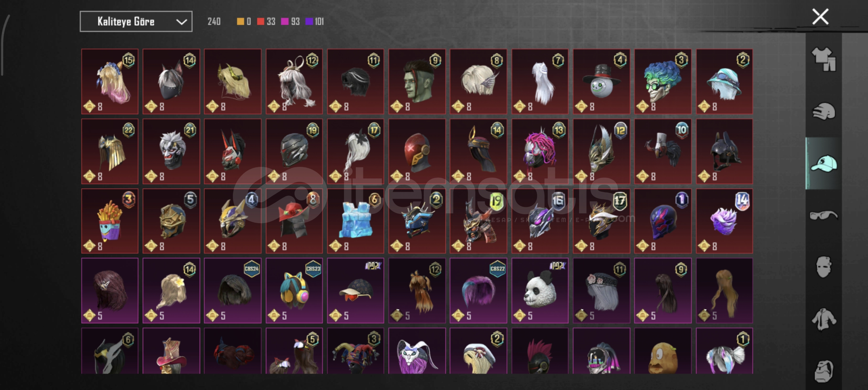Select the cap headgear category tab

pos(824,163)
